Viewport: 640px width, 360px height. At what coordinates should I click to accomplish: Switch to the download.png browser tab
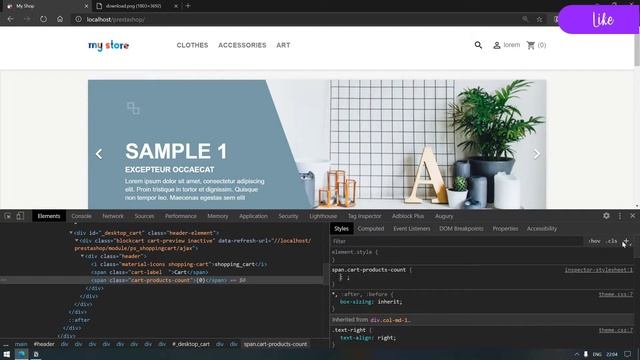(x=133, y=6)
